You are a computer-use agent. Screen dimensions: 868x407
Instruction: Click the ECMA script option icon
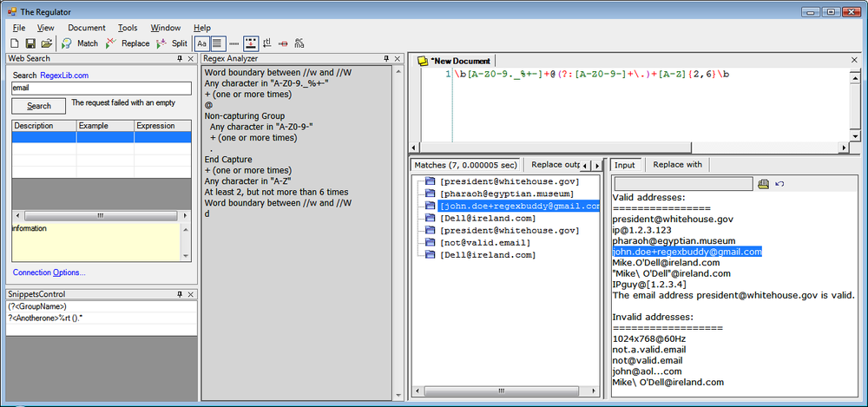coord(299,43)
